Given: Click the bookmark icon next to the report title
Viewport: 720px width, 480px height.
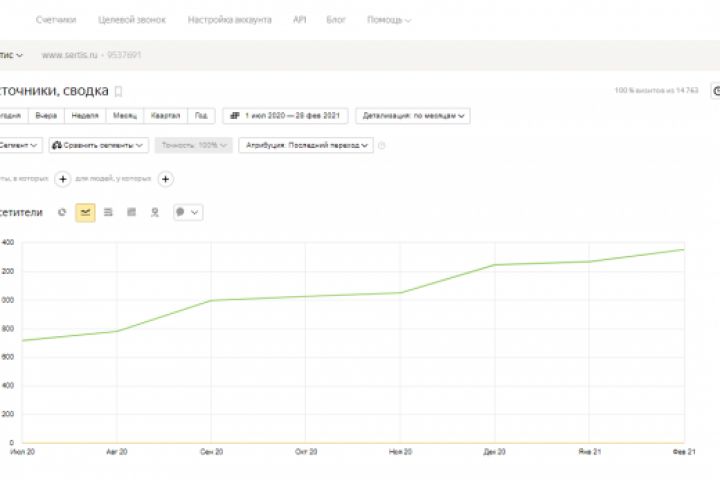Looking at the screenshot, I should click(119, 91).
